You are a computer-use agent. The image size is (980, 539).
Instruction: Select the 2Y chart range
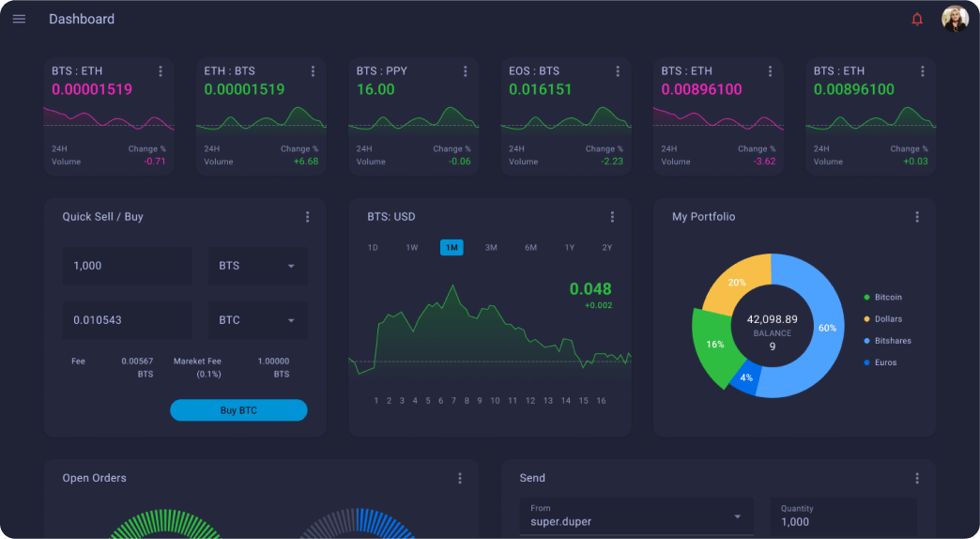pos(607,248)
